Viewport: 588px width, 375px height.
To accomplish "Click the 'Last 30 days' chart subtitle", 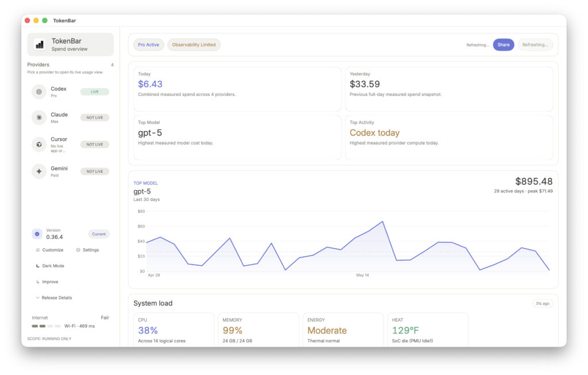I will pyautogui.click(x=146, y=199).
